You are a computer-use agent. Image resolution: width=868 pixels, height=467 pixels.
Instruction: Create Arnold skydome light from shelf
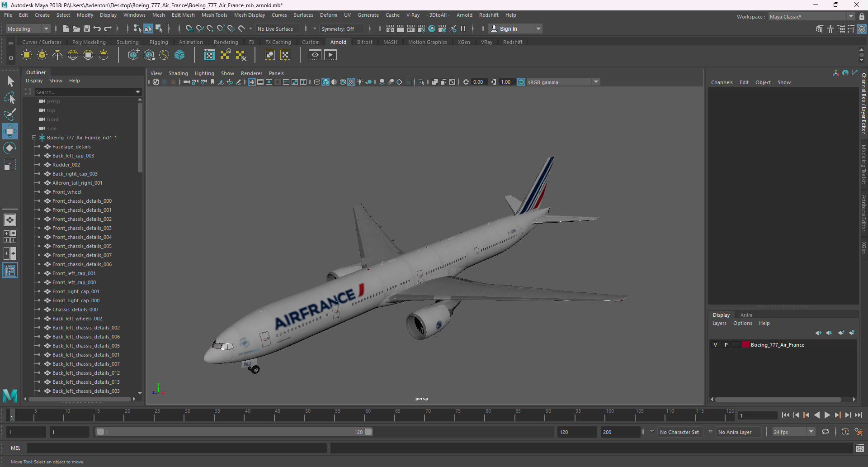(73, 55)
